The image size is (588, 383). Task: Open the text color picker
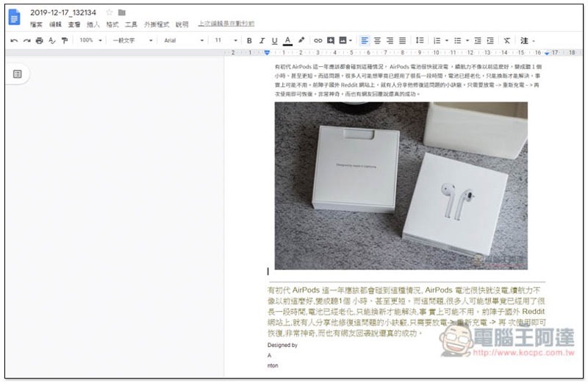(287, 40)
